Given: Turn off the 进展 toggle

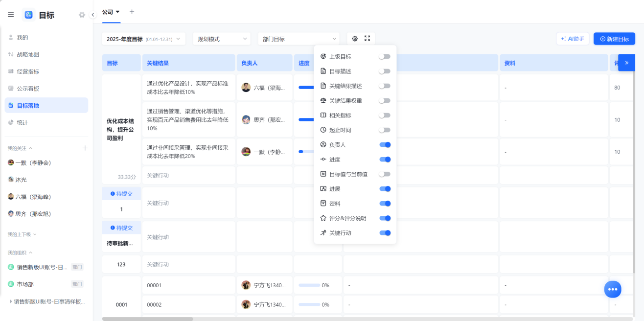Looking at the screenshot, I should (385, 189).
